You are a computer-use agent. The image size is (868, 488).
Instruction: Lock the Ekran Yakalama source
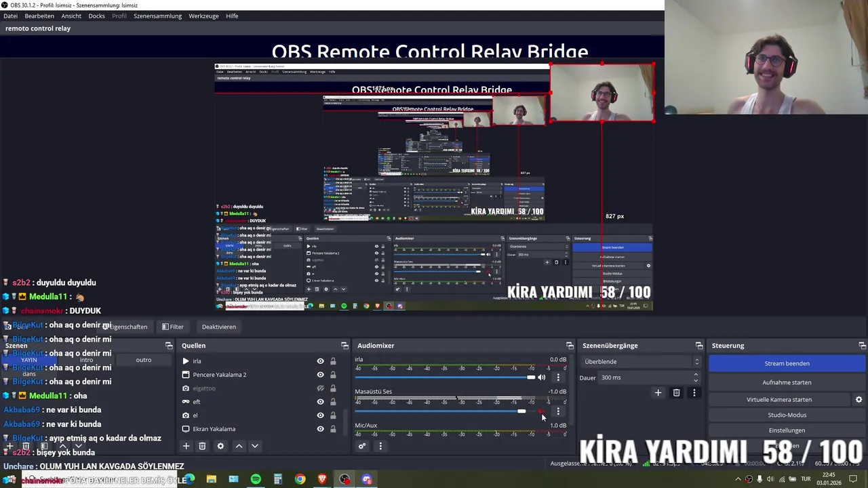(333, 429)
